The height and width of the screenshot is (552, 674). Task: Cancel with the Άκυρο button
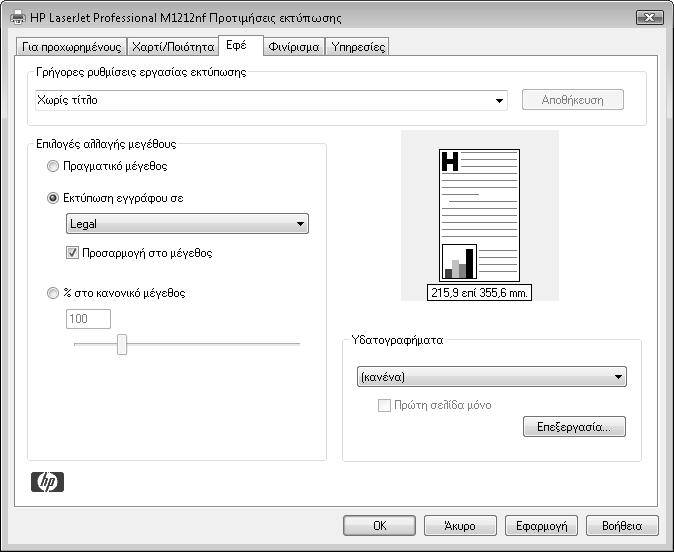[x=460, y=525]
